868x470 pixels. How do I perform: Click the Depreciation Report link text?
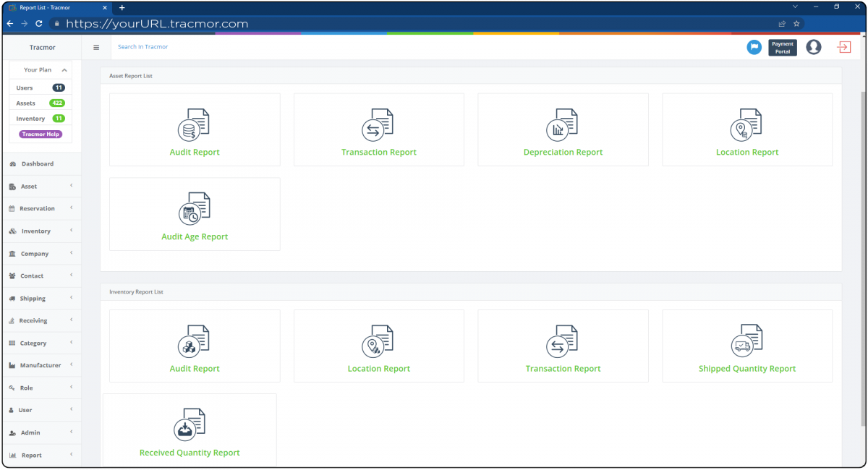(563, 153)
